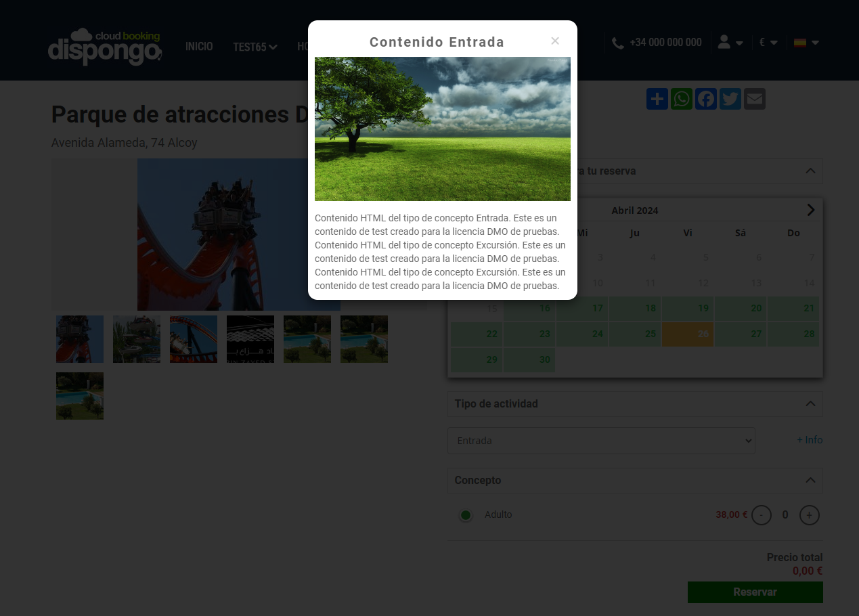Click the blue plus share icon

657,99
